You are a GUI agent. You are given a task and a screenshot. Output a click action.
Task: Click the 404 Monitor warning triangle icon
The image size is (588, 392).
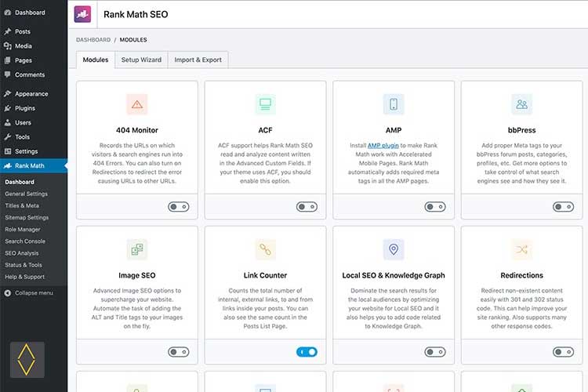(137, 104)
